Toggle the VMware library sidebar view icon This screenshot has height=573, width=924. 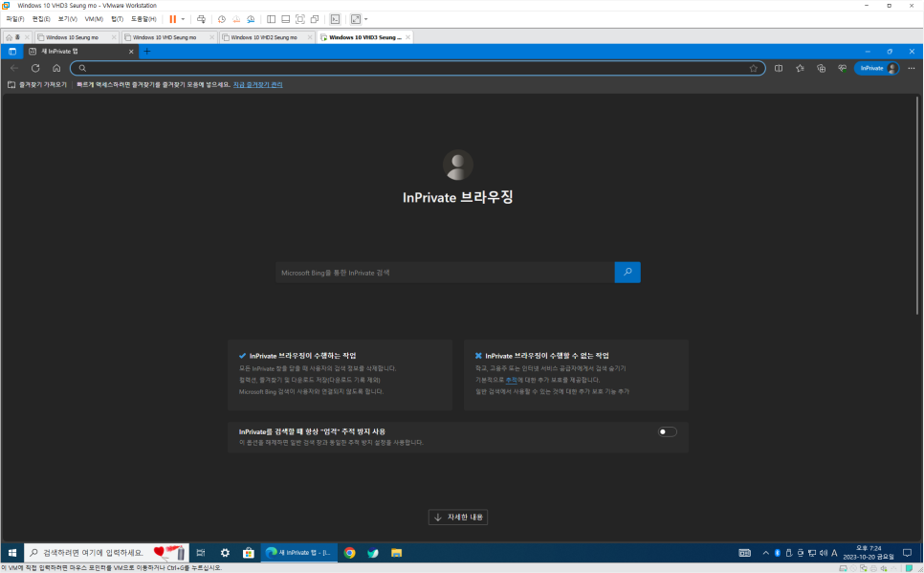(x=271, y=19)
